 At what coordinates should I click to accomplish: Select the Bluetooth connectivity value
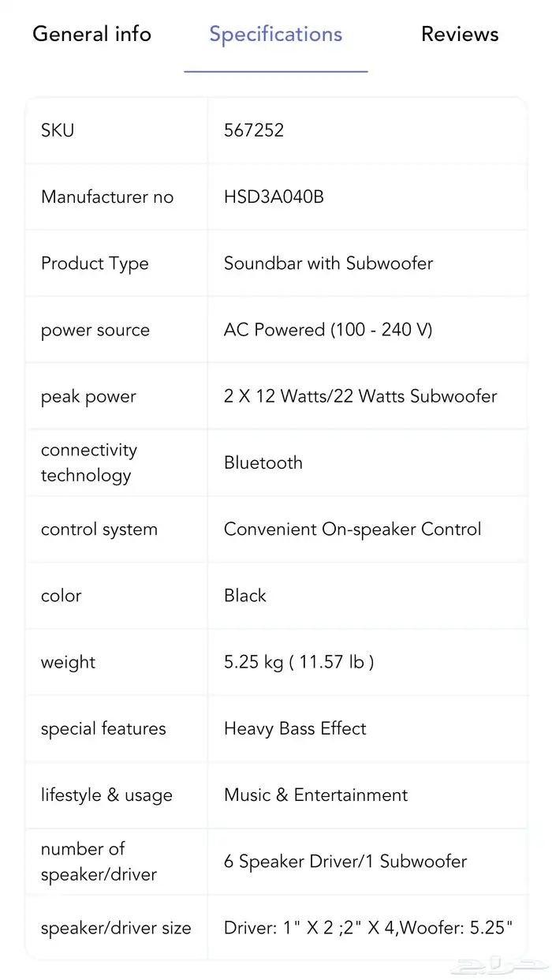pyautogui.click(x=263, y=462)
